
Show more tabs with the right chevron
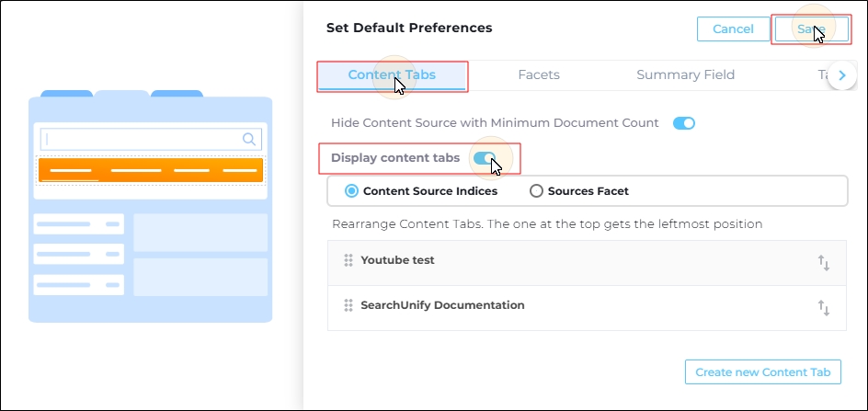[x=842, y=75]
